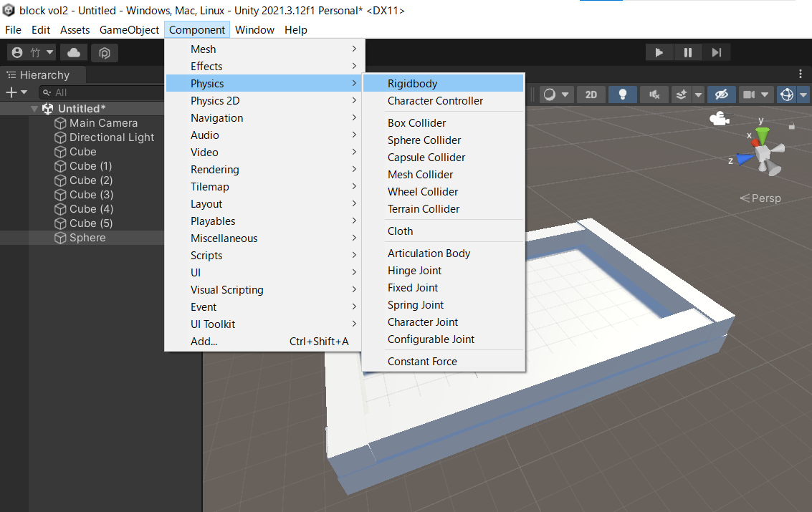This screenshot has width=812, height=512.
Task: Click the white camera gizmo in scene
Action: click(720, 119)
